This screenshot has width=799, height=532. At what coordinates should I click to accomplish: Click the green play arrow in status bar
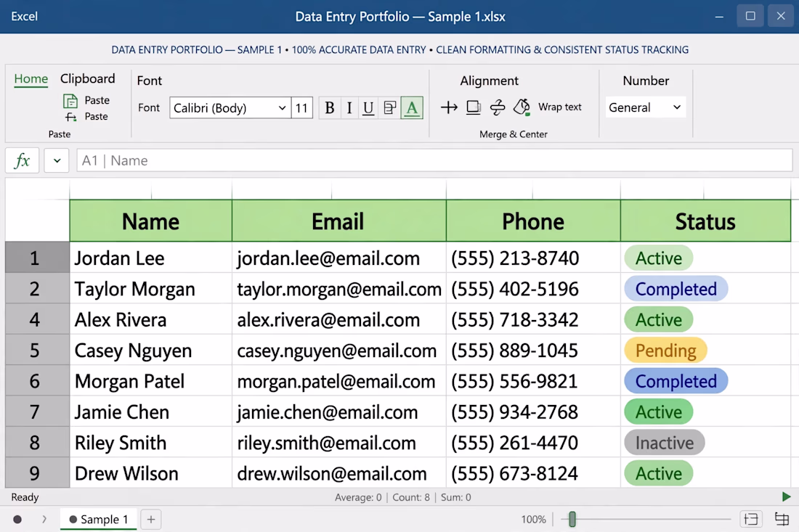(x=786, y=497)
